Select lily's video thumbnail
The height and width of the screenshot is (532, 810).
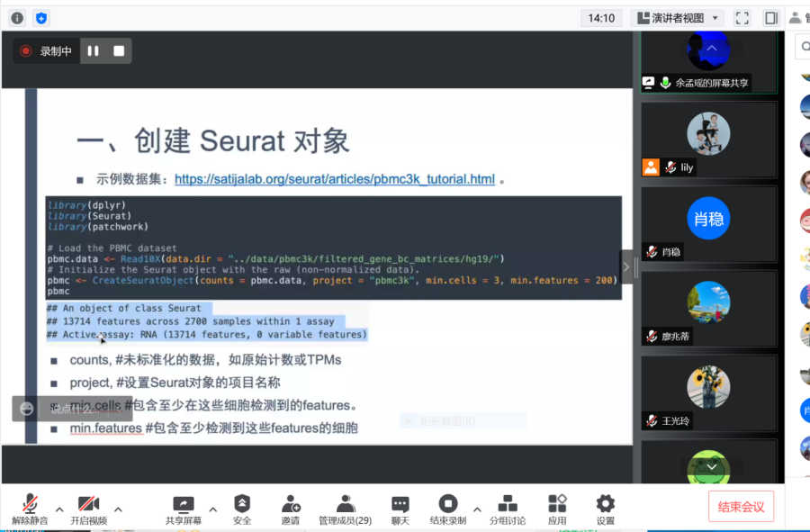[x=708, y=140]
